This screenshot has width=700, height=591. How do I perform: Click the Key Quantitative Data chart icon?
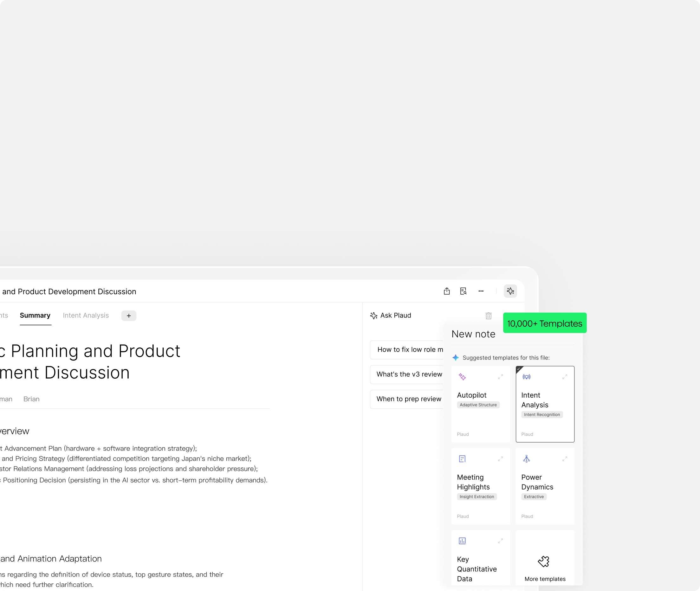pos(462,541)
